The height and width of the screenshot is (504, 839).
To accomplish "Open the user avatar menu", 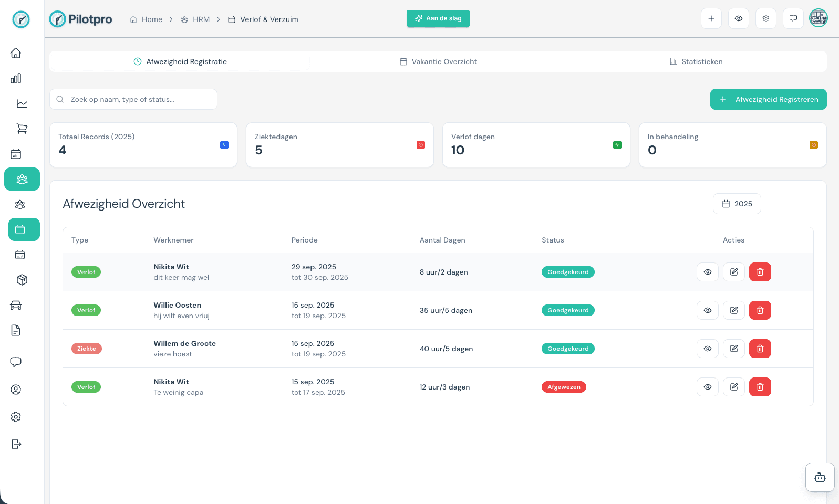I will tap(818, 18).
